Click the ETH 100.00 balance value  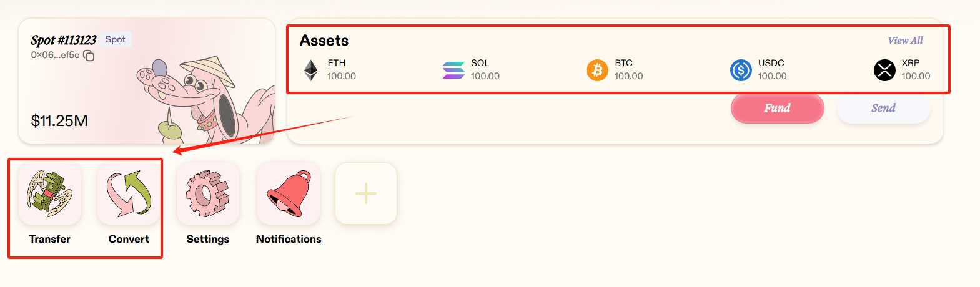[x=342, y=76]
